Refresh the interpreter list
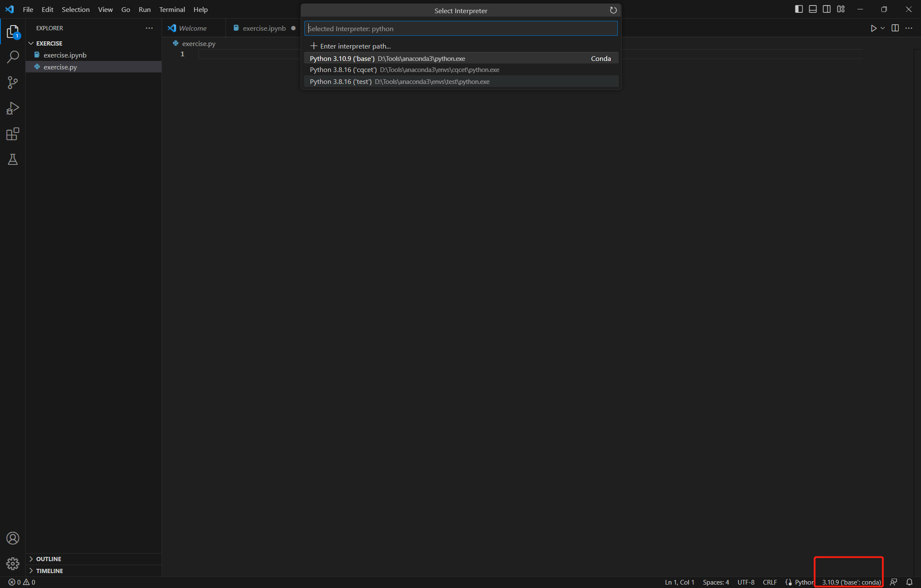921x588 pixels. pos(613,11)
